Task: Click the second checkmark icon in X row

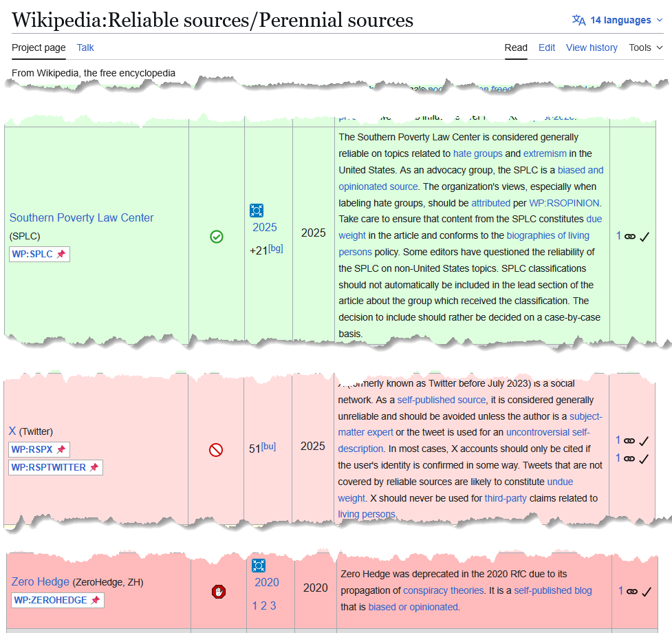Action: coord(644,459)
